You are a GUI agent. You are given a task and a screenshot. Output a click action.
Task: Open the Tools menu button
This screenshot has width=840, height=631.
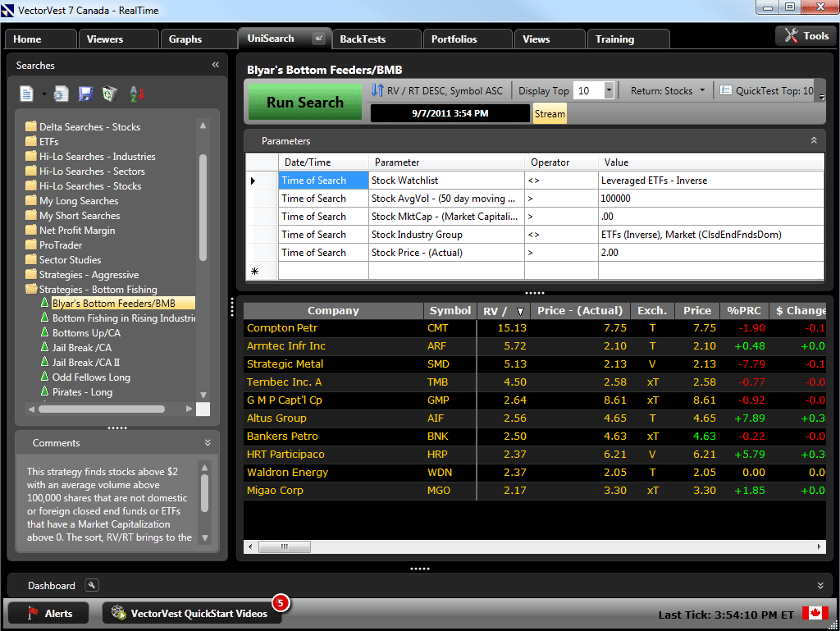point(806,36)
